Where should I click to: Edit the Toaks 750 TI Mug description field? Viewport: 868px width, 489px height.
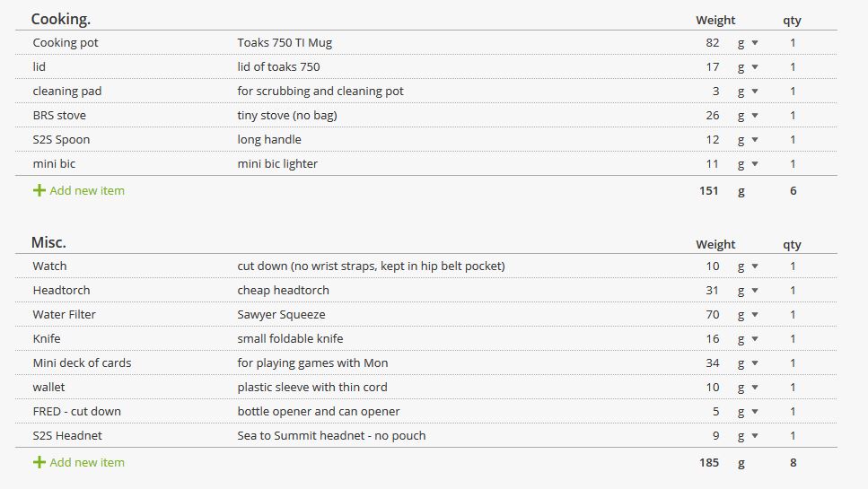[285, 42]
